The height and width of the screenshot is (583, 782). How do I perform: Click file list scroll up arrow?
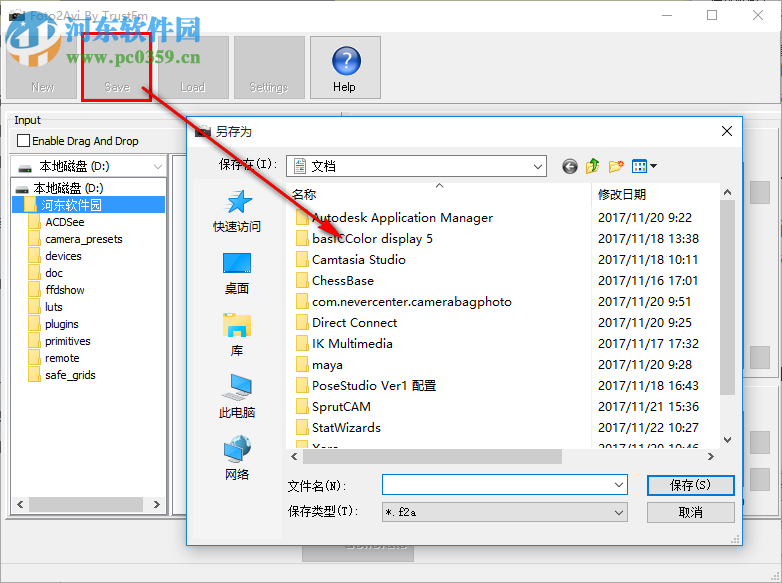tap(728, 193)
